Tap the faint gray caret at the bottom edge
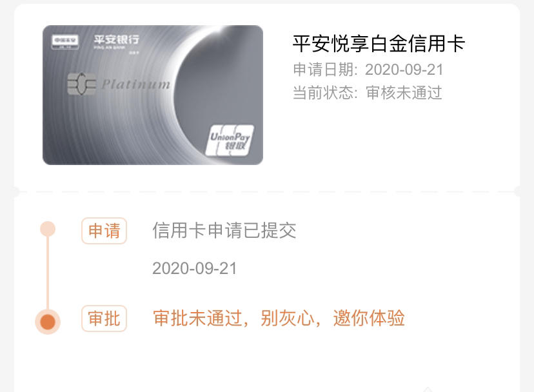The image size is (534, 392). [428, 389]
